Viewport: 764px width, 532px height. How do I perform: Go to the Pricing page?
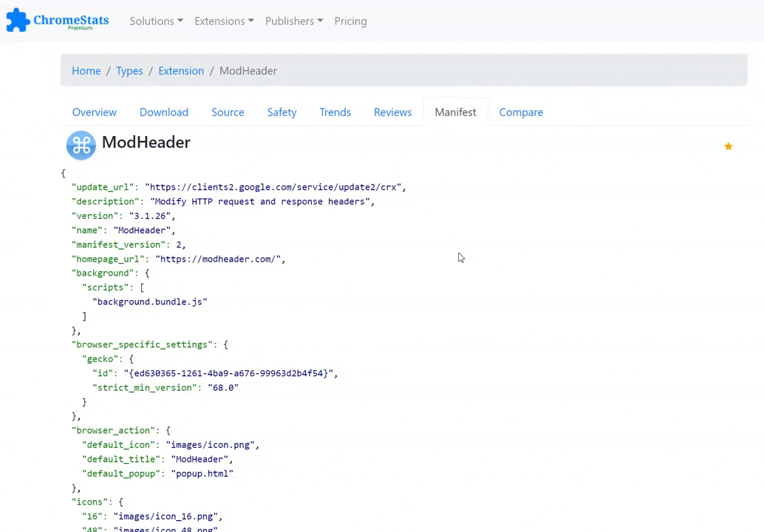[x=350, y=21]
